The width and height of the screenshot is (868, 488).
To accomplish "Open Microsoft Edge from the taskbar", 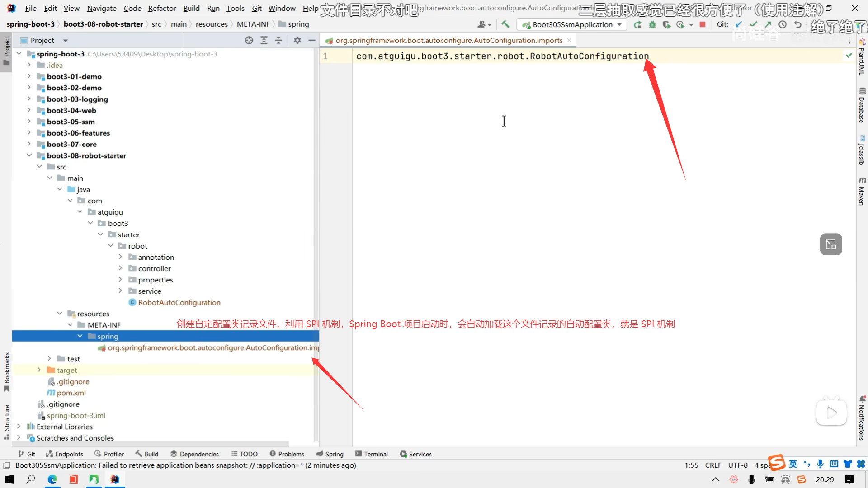I will tap(52, 479).
